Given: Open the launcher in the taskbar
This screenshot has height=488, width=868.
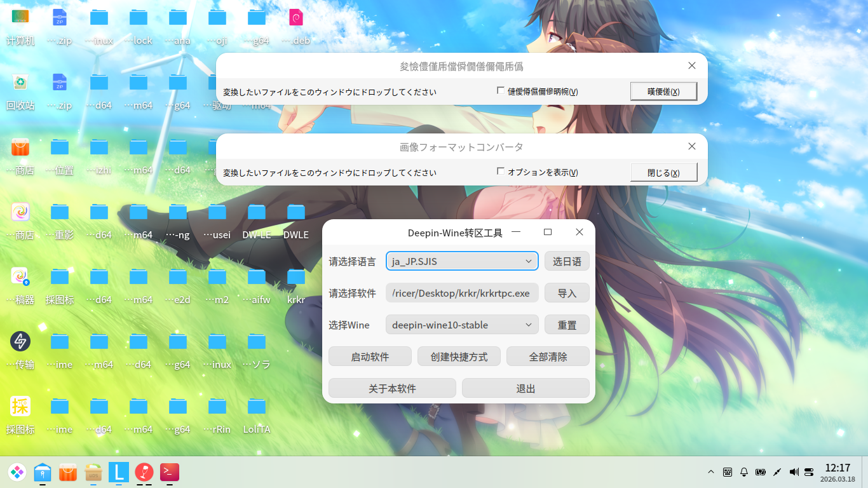Looking at the screenshot, I should (x=17, y=472).
